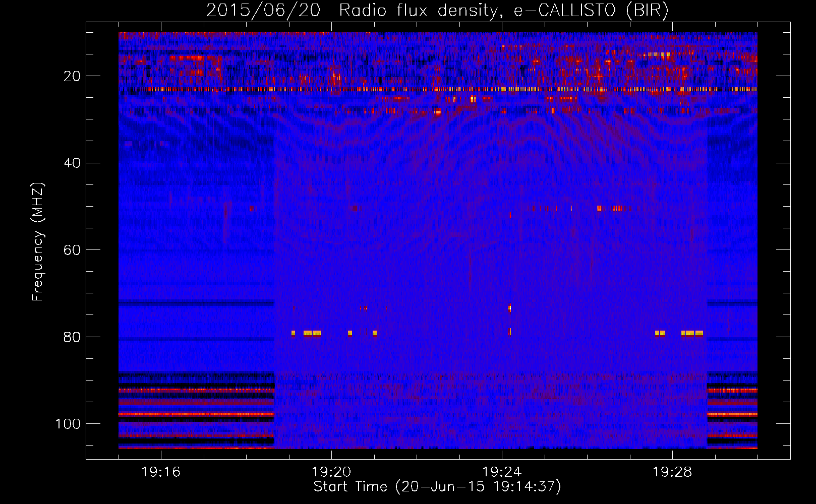Image resolution: width=816 pixels, height=504 pixels.
Task: Click the '19:16' time tick label
Action: coord(161,472)
